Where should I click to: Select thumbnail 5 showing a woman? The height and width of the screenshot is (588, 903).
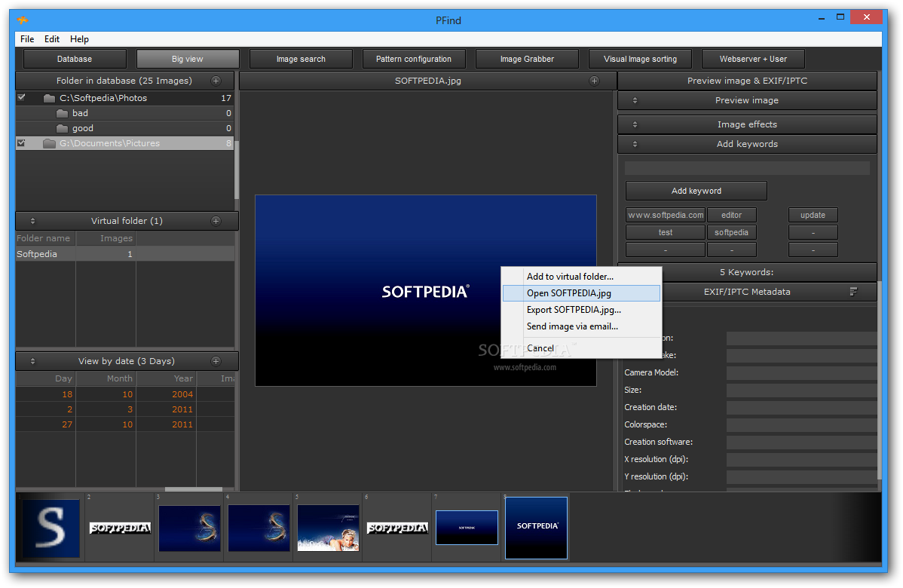pos(328,528)
